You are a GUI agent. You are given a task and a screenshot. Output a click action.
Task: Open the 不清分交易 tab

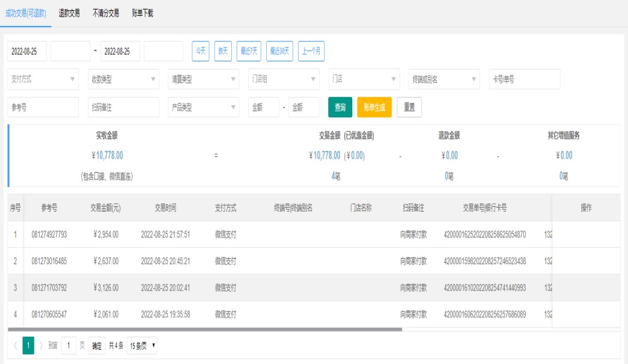(105, 13)
